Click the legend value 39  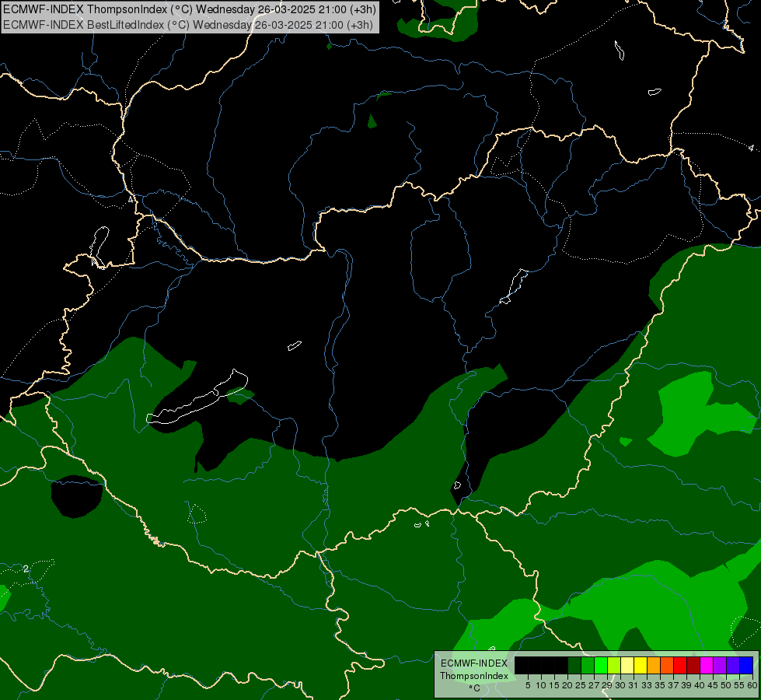[x=686, y=685]
